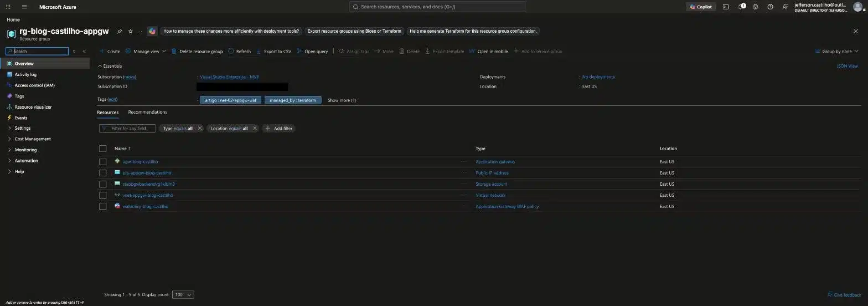Check the wafpolicy-blog-castilho row

point(102,206)
